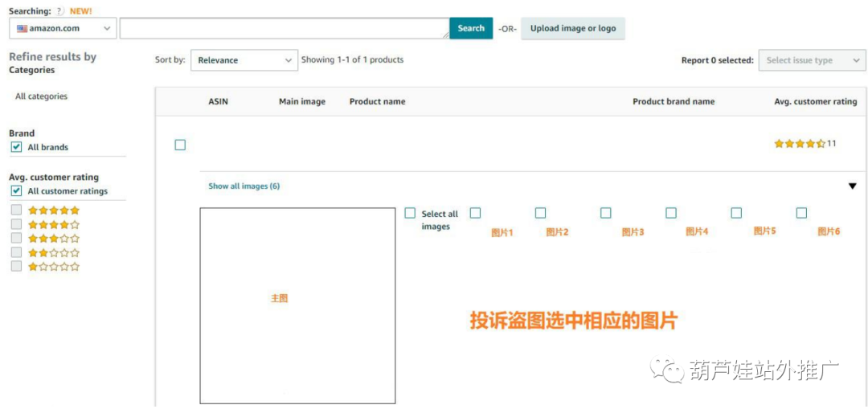868x409 pixels.
Task: Select the product row checkbox
Action: (180, 145)
